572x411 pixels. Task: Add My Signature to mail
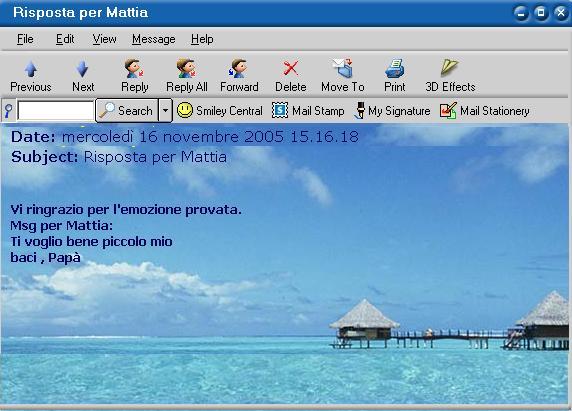pos(392,110)
